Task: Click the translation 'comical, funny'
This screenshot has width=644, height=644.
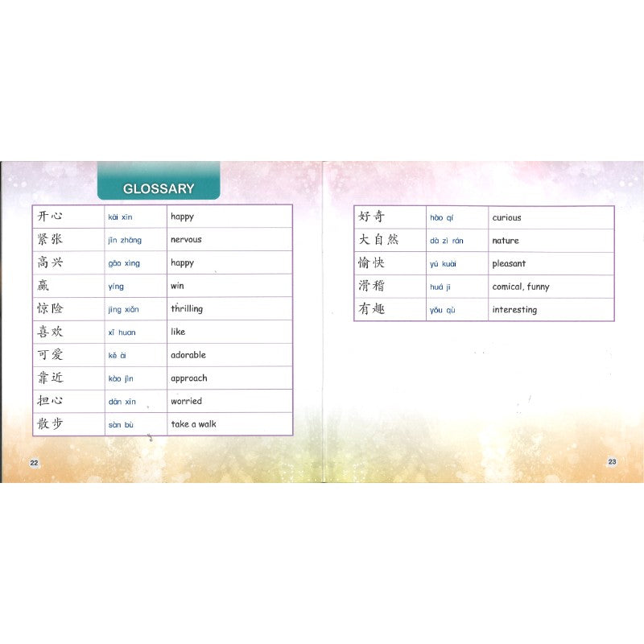Action: coord(521,287)
